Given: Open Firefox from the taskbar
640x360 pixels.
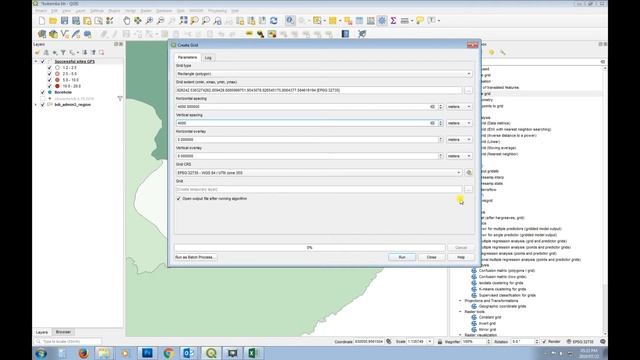Looking at the screenshot, I should coord(83,353).
